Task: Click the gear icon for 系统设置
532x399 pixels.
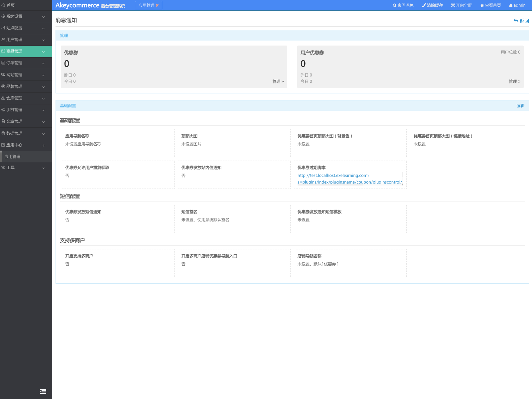Action: [3, 16]
